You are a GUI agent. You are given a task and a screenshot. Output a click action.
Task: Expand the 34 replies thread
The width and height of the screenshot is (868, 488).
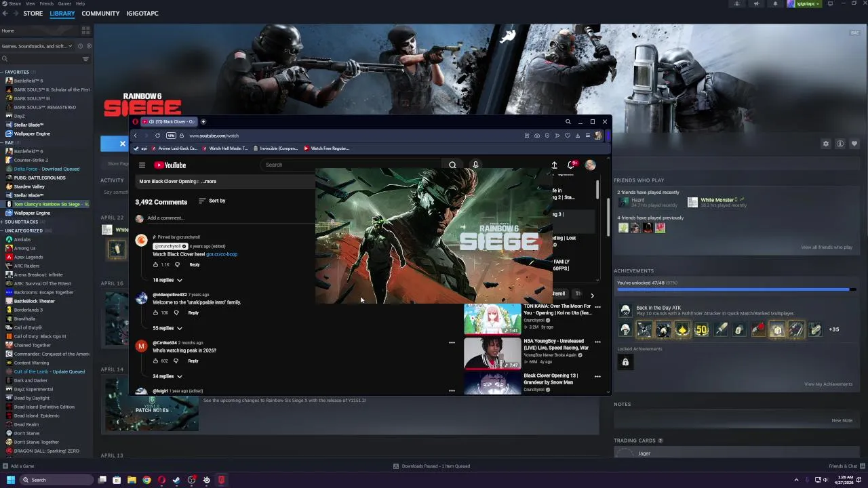167,376
